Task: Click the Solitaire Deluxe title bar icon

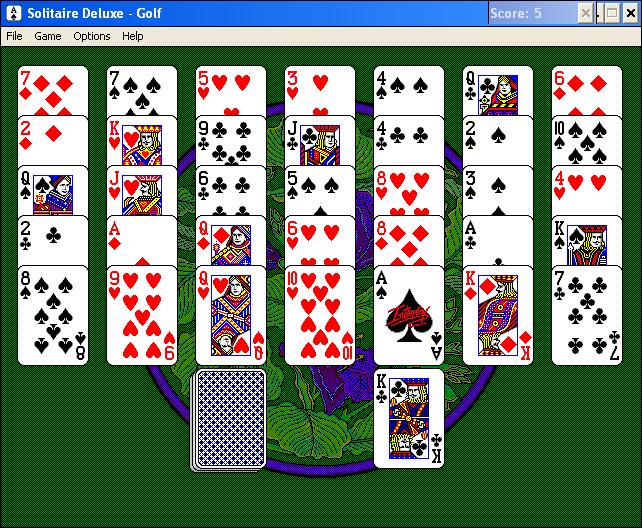Action: coord(14,13)
